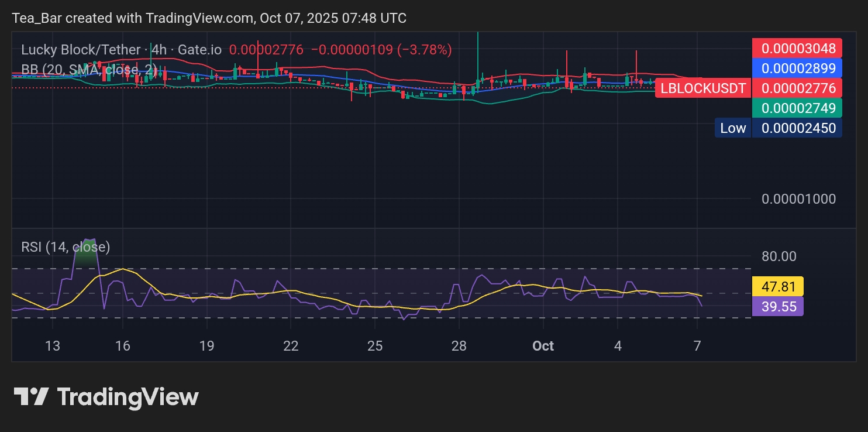This screenshot has width=868, height=432.
Task: Click the red 0.00002776 current price label
Action: tap(797, 88)
